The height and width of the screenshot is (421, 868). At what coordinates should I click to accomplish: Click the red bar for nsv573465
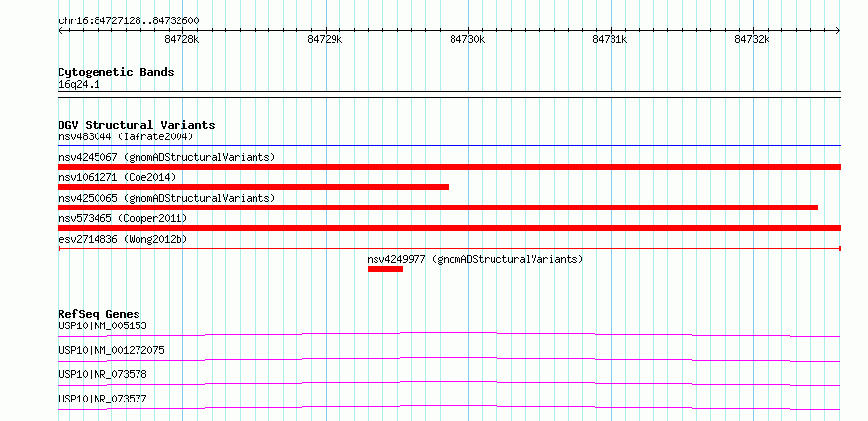pyautogui.click(x=449, y=228)
